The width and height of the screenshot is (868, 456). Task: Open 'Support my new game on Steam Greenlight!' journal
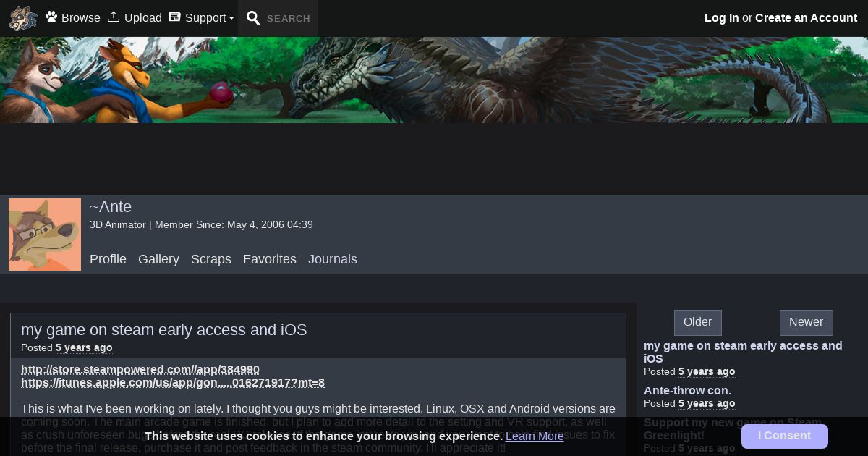pyautogui.click(x=733, y=428)
